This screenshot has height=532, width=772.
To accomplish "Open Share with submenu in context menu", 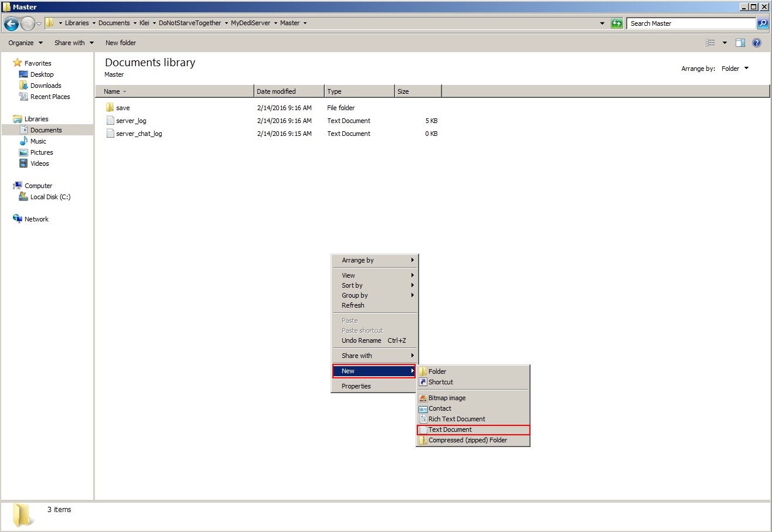I will [375, 356].
